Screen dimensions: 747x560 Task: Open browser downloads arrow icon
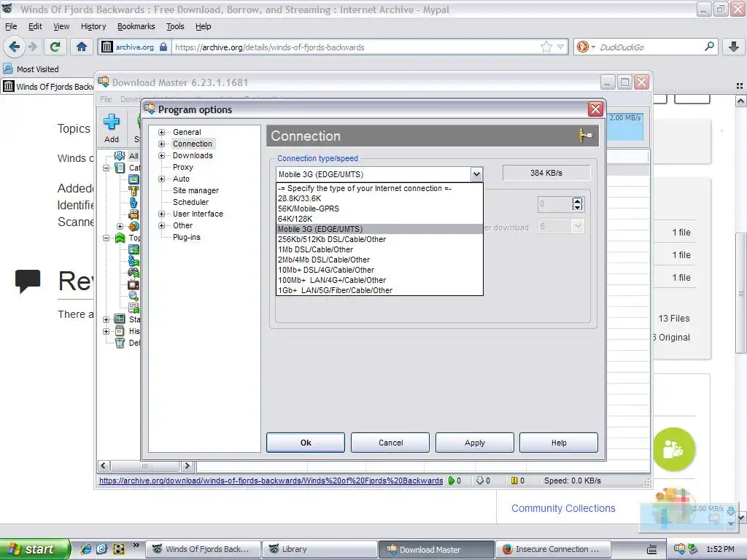(734, 47)
